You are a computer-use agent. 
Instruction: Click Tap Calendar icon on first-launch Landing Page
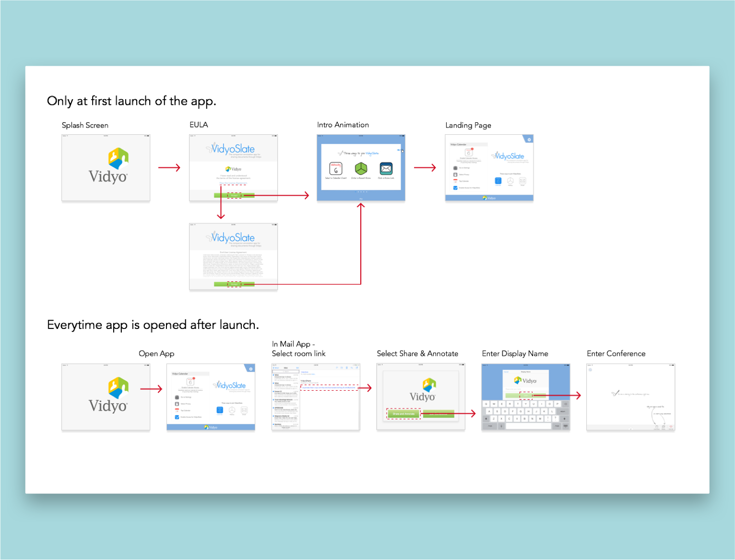(455, 181)
